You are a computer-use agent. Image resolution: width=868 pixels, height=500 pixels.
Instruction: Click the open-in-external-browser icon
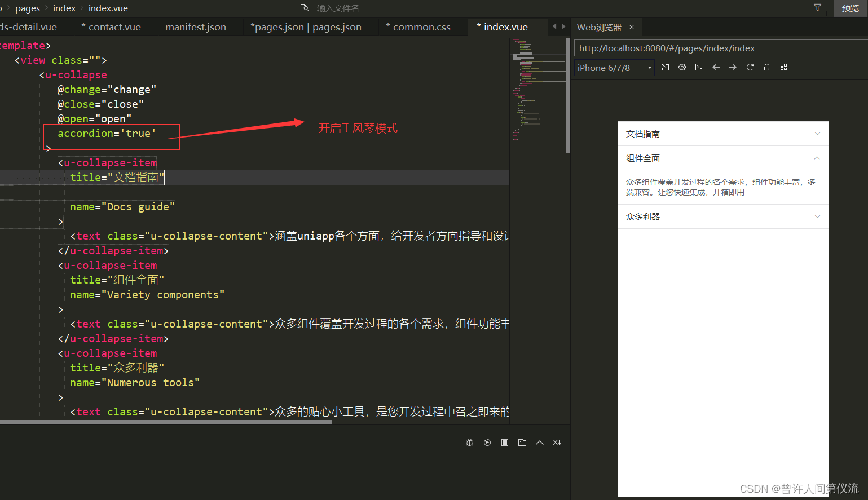pos(665,67)
